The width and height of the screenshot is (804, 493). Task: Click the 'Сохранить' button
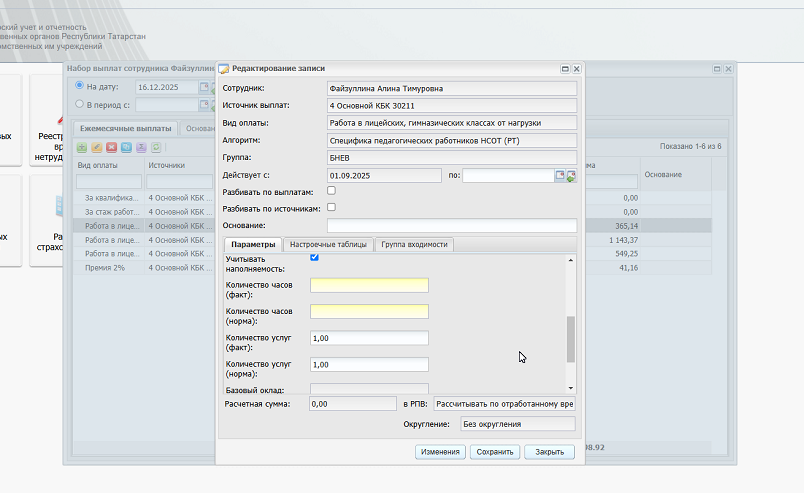[x=495, y=452]
